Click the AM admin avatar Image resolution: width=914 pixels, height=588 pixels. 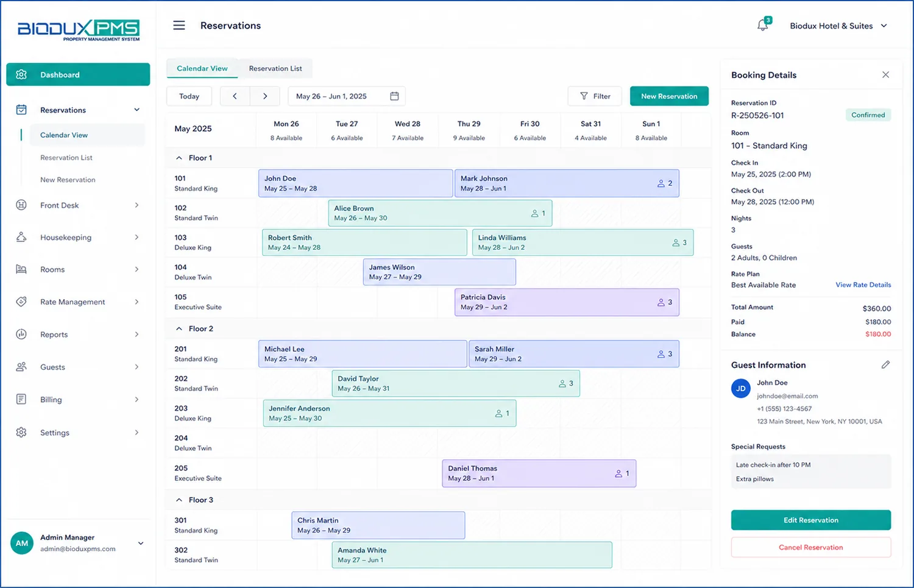tap(22, 543)
